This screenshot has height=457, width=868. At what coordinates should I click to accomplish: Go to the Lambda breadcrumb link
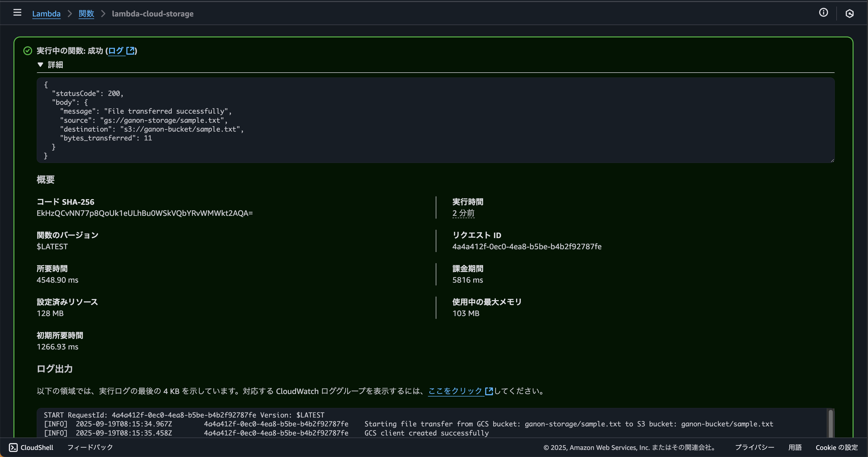46,14
